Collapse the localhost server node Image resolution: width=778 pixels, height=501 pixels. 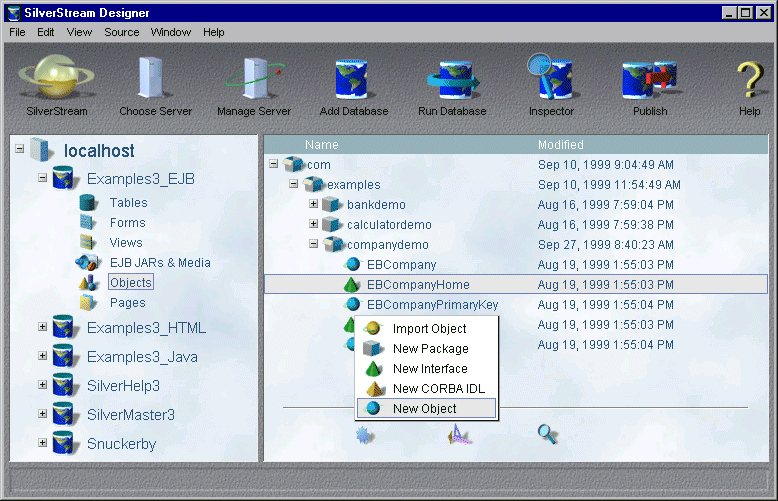[x=19, y=149]
